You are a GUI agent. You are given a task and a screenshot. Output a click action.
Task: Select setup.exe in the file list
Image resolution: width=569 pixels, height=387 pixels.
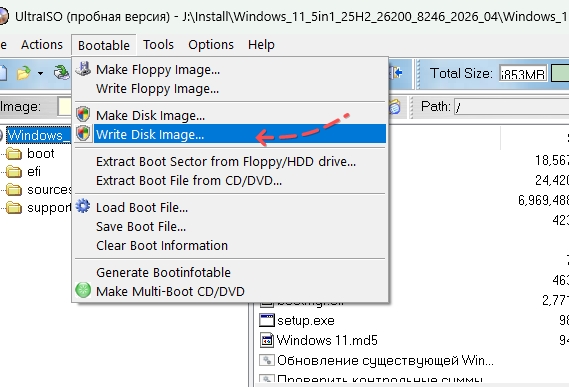(x=306, y=321)
